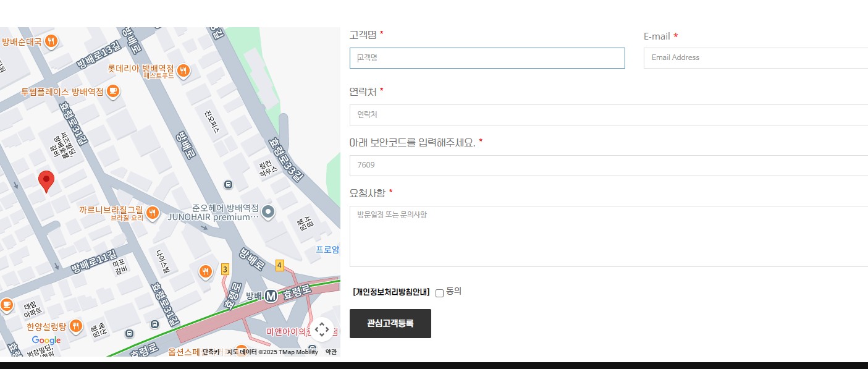Screen dimensions: 868x369
Task: Focus the 고객명 name input field
Action: click(x=487, y=58)
